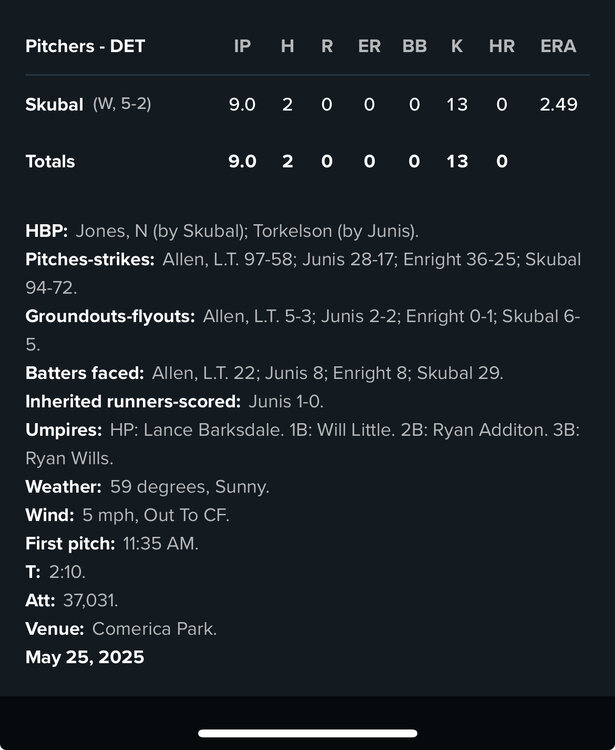
Task: Tap the First pitch label
Action: 70,544
